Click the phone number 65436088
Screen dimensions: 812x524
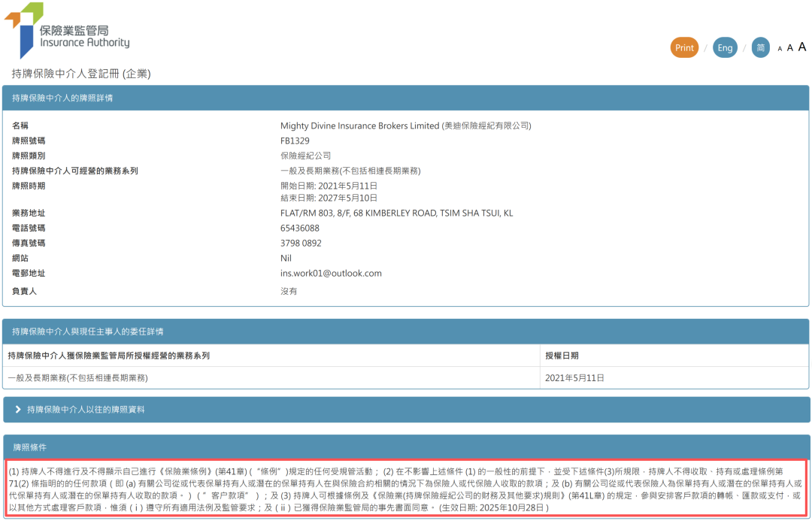[x=299, y=228]
